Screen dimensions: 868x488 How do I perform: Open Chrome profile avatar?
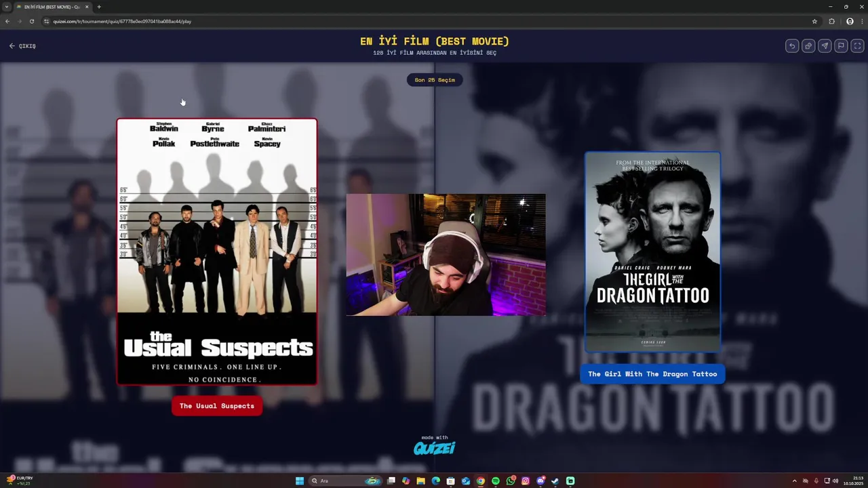pyautogui.click(x=850, y=21)
